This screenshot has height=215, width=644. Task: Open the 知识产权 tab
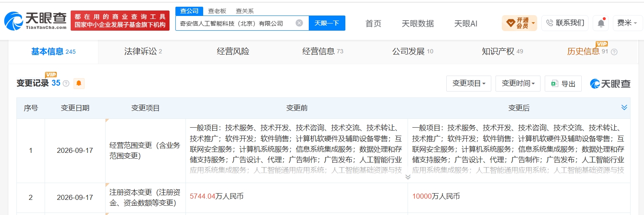tap(502, 52)
